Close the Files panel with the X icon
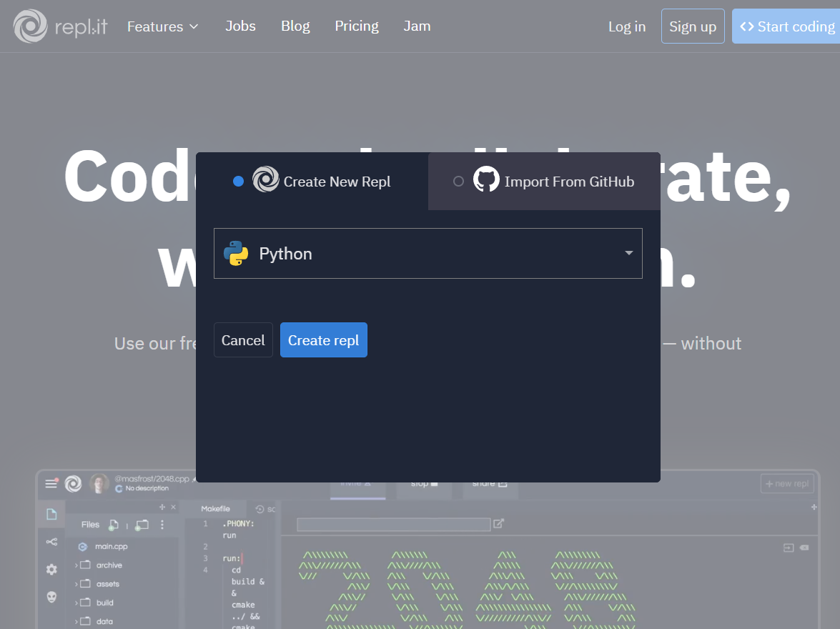The width and height of the screenshot is (840, 629). (x=173, y=507)
